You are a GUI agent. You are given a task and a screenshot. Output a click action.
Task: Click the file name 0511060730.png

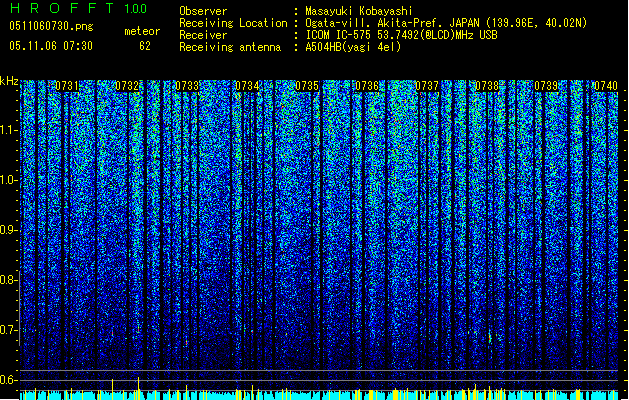[51, 26]
